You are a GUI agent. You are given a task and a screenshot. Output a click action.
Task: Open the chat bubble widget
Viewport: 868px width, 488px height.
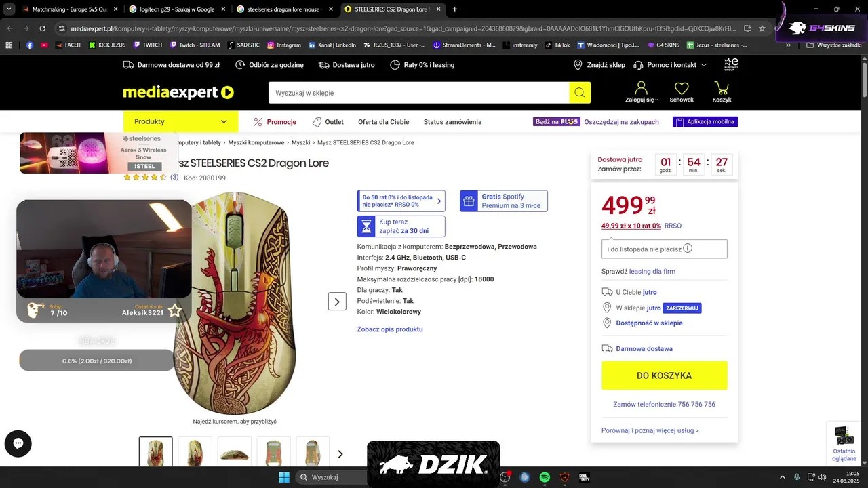[x=18, y=444]
